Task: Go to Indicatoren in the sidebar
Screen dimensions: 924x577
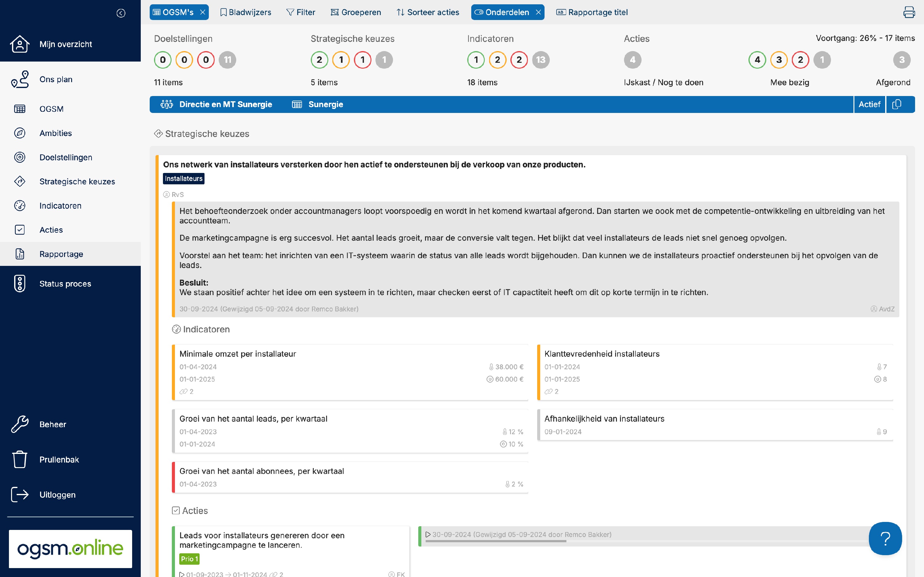Action: [x=60, y=206]
